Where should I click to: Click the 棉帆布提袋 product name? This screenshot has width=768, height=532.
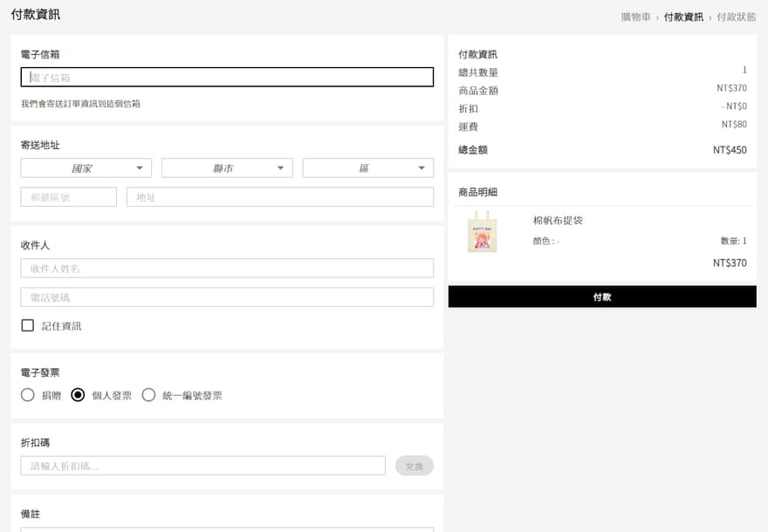coord(558,221)
